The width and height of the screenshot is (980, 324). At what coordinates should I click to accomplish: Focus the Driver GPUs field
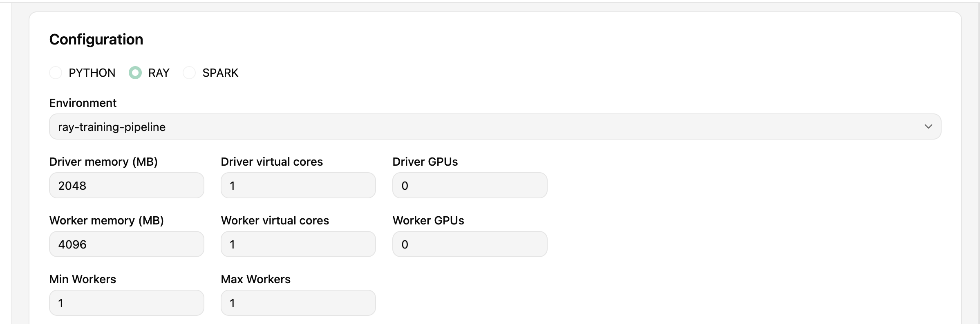point(470,185)
